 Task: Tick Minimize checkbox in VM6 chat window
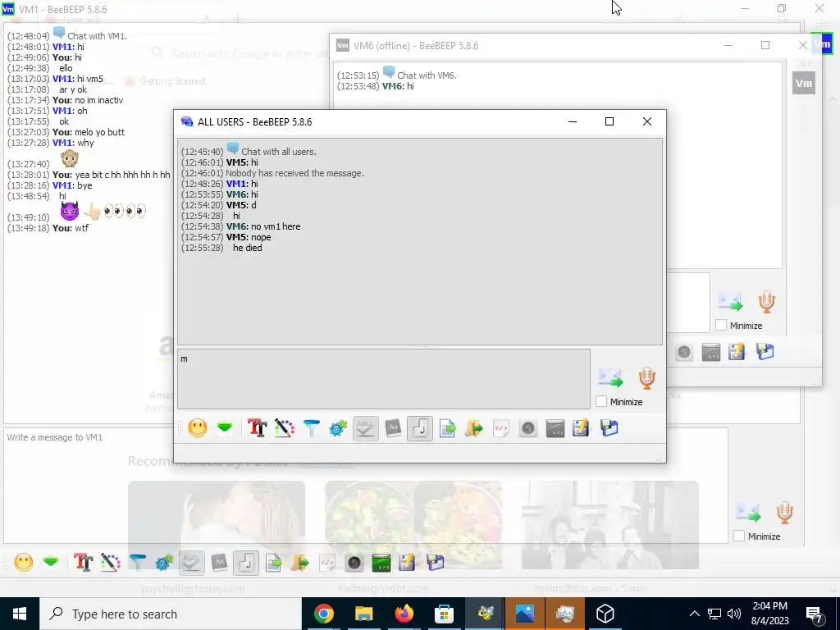721,325
